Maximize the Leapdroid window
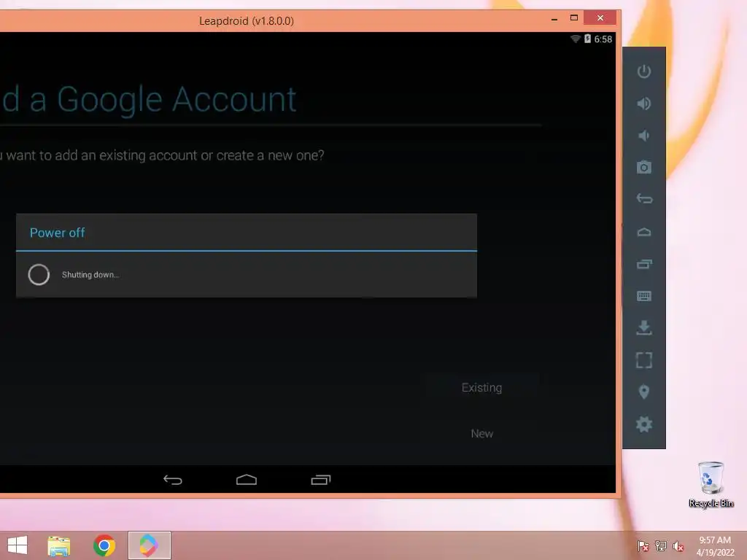Image resolution: width=747 pixels, height=560 pixels. click(x=574, y=18)
